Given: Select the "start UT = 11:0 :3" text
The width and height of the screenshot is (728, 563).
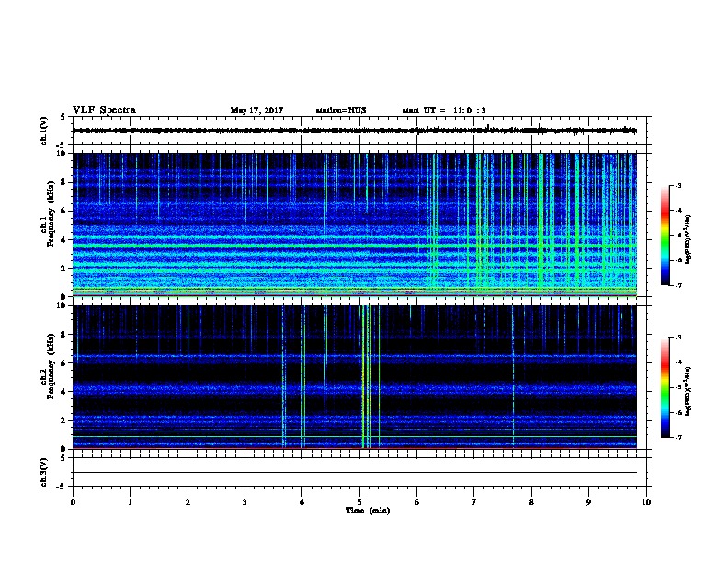Looking at the screenshot, I should (x=444, y=110).
